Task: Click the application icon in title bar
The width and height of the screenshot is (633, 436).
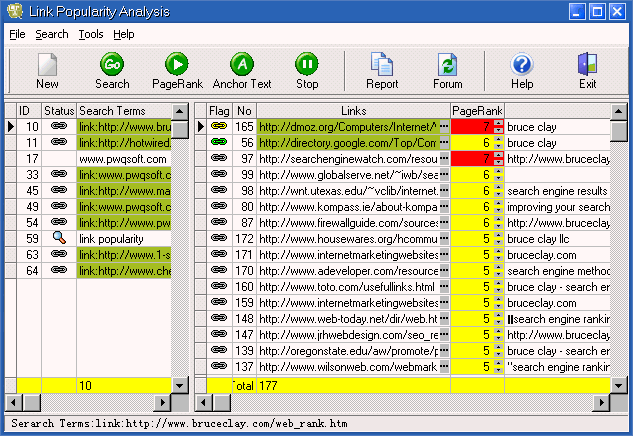Action: [x=15, y=11]
